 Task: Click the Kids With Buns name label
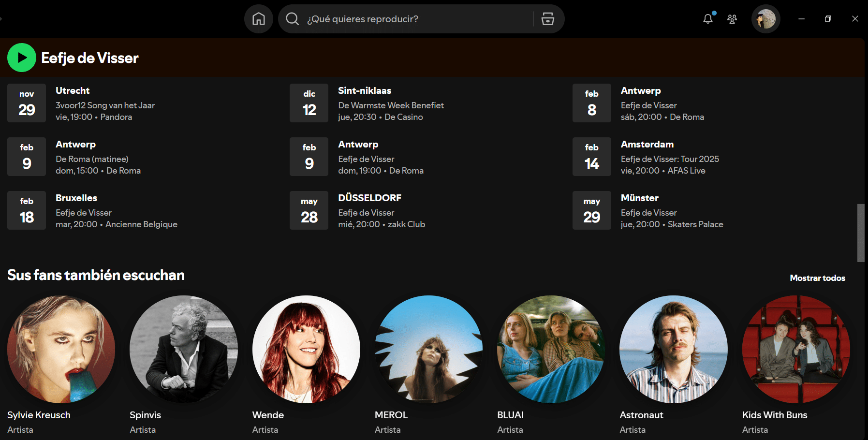point(775,415)
